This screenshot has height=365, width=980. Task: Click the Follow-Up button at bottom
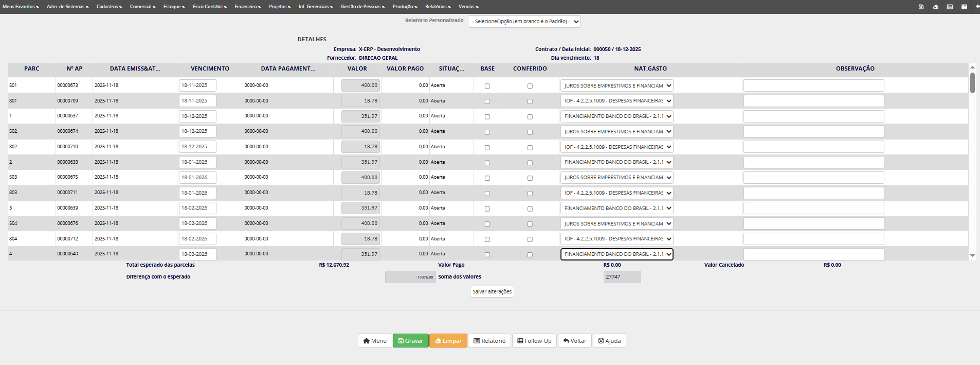click(534, 341)
